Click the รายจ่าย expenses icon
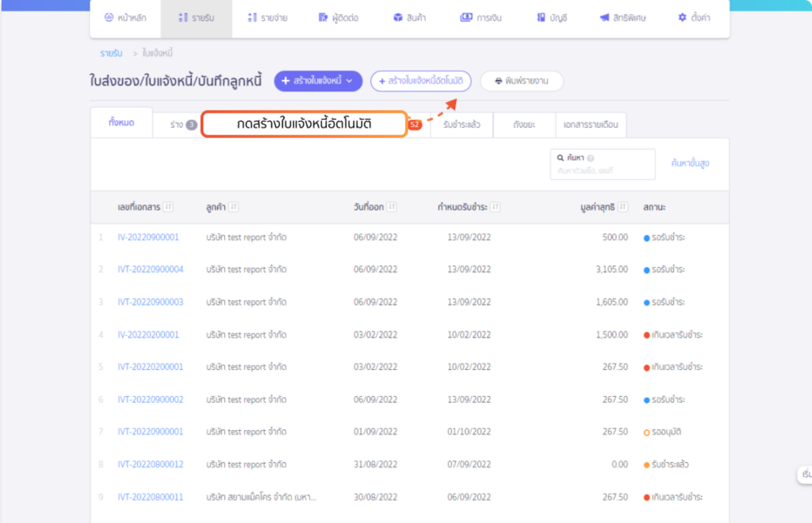Image resolution: width=812 pixels, height=523 pixels. pyautogui.click(x=252, y=17)
